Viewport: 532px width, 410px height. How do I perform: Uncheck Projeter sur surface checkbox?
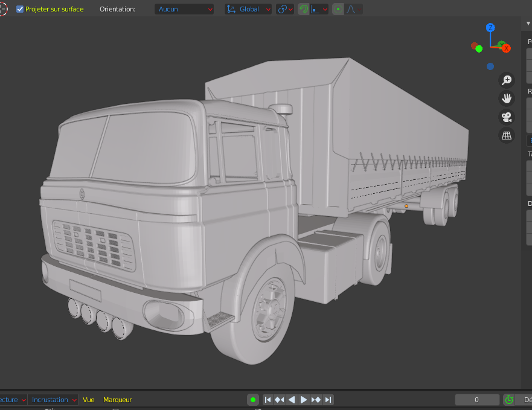[20, 9]
